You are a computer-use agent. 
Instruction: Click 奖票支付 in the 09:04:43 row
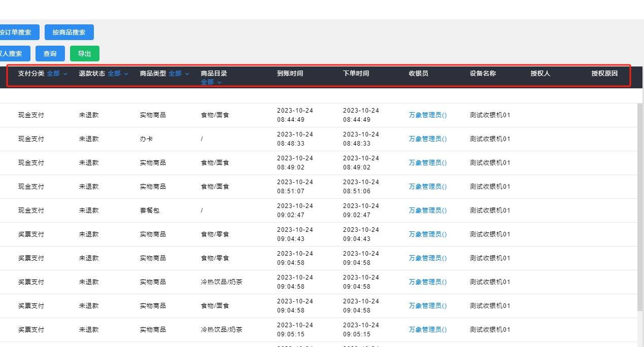pyautogui.click(x=31, y=234)
